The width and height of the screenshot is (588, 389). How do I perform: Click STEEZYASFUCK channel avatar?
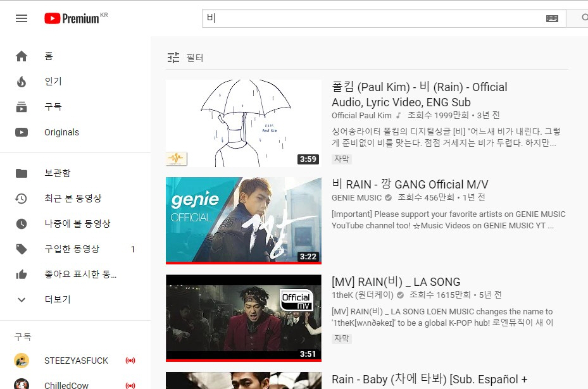(22, 361)
